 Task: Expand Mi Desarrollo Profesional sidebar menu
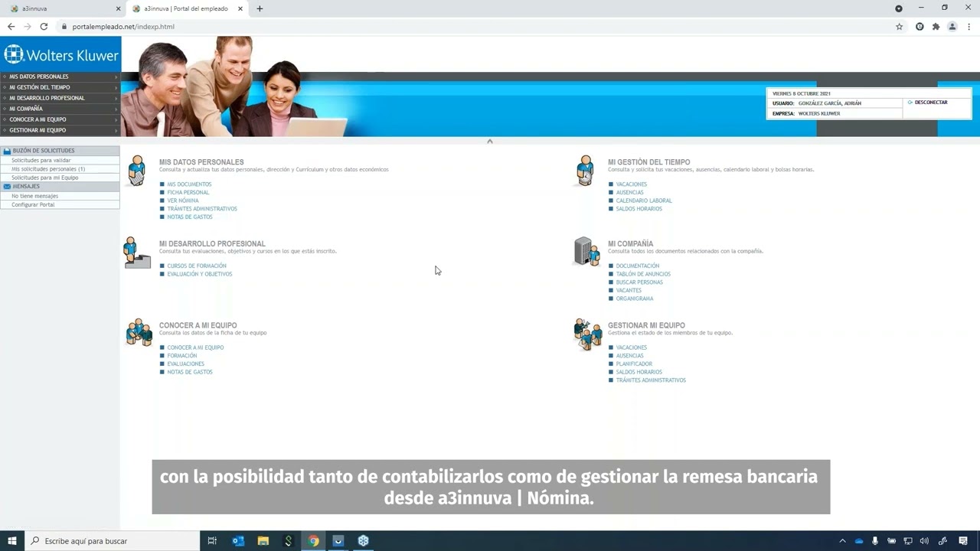pos(60,98)
